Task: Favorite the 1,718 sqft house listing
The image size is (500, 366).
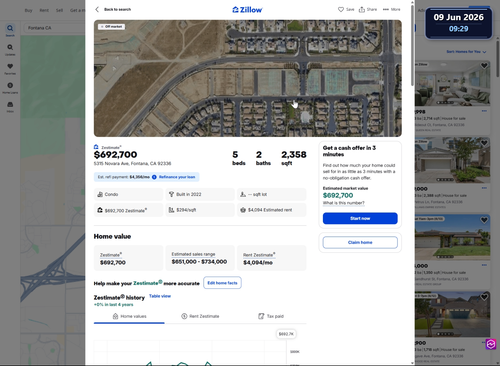Action: [484, 297]
